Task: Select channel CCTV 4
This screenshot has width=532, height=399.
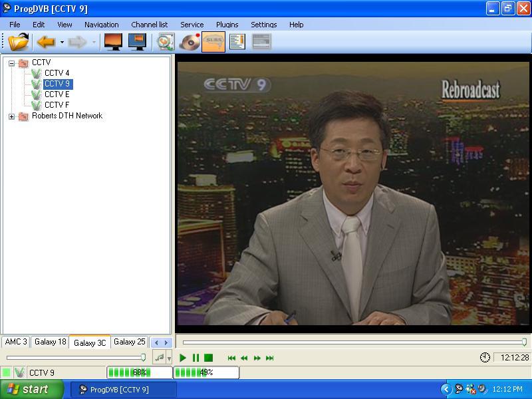Action: pos(57,73)
